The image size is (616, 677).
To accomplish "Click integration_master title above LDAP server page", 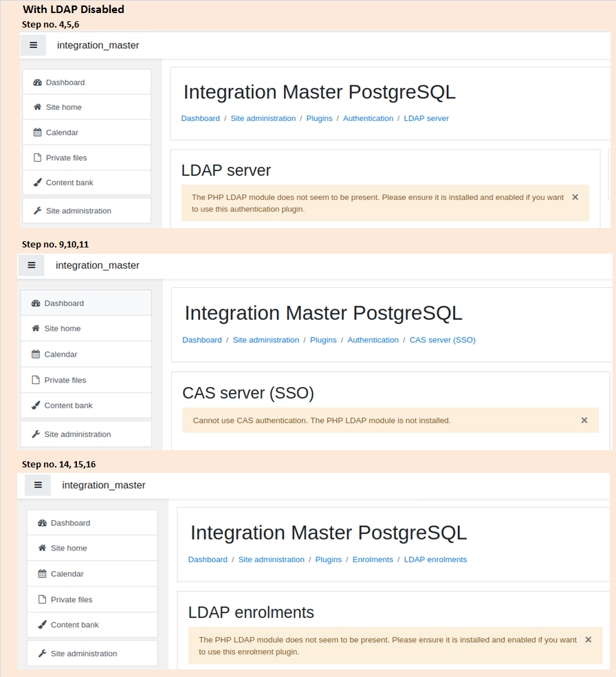I will tap(98, 45).
